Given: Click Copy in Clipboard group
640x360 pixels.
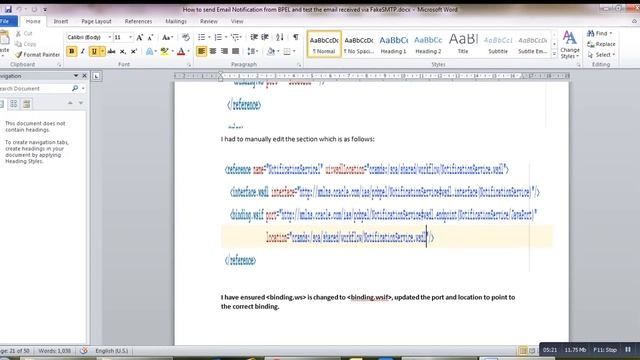Looking at the screenshot, I should pyautogui.click(x=26, y=44).
